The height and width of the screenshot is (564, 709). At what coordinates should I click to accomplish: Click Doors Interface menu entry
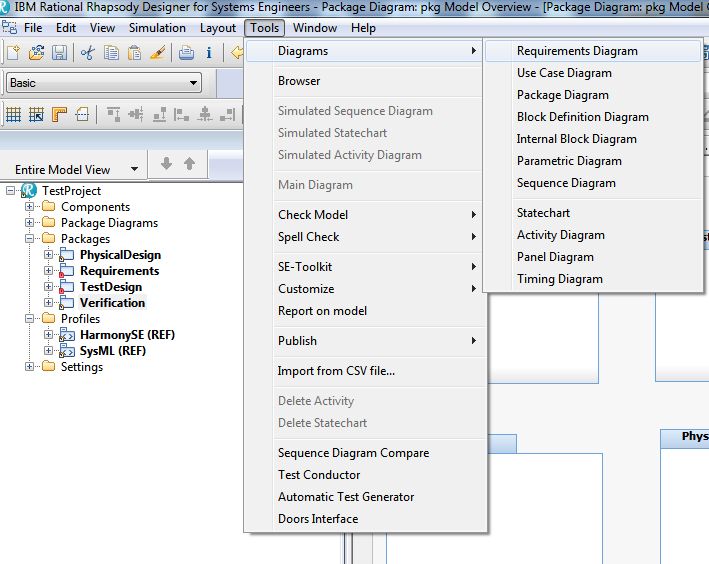(x=365, y=519)
